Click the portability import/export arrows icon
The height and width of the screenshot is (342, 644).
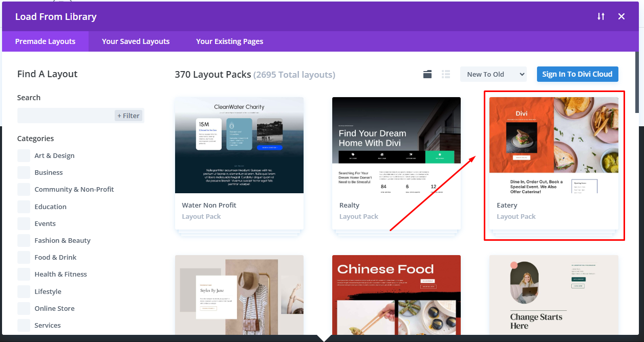pos(601,16)
